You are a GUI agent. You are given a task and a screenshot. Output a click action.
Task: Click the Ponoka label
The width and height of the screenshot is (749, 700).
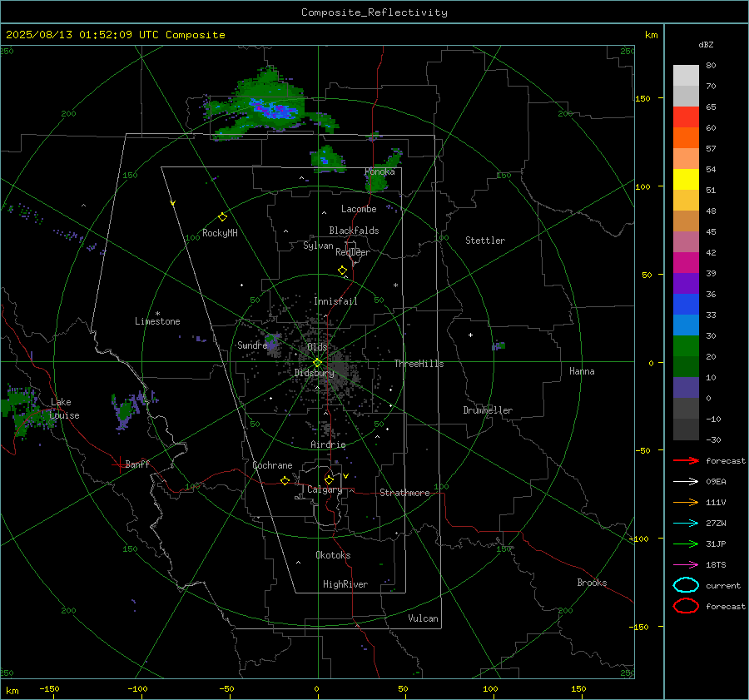coord(379,171)
